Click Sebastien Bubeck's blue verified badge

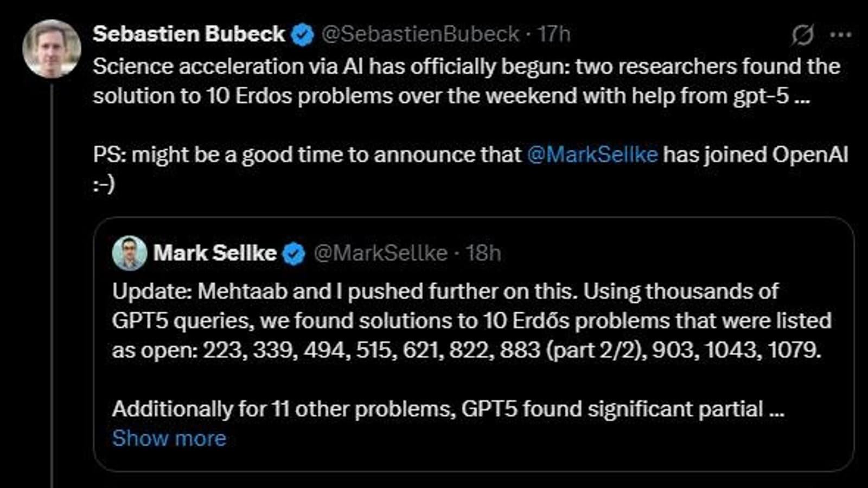point(303,35)
